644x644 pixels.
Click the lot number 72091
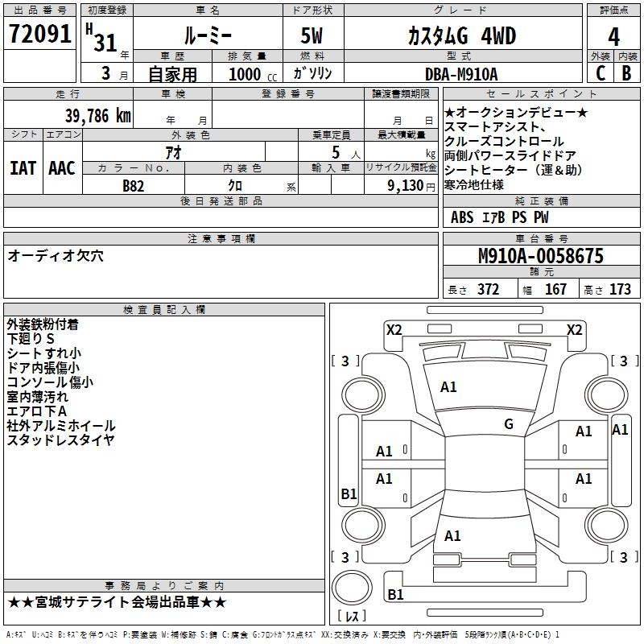(x=39, y=33)
